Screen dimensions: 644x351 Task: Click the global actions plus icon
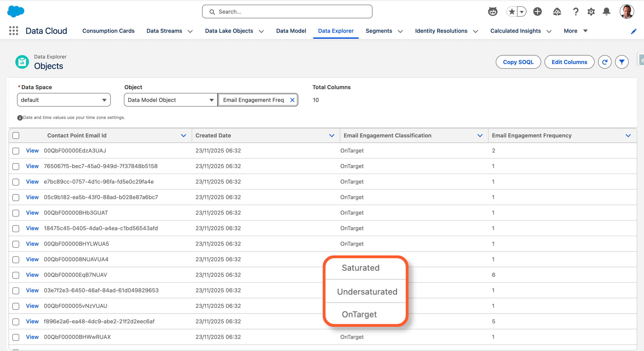pyautogui.click(x=537, y=12)
